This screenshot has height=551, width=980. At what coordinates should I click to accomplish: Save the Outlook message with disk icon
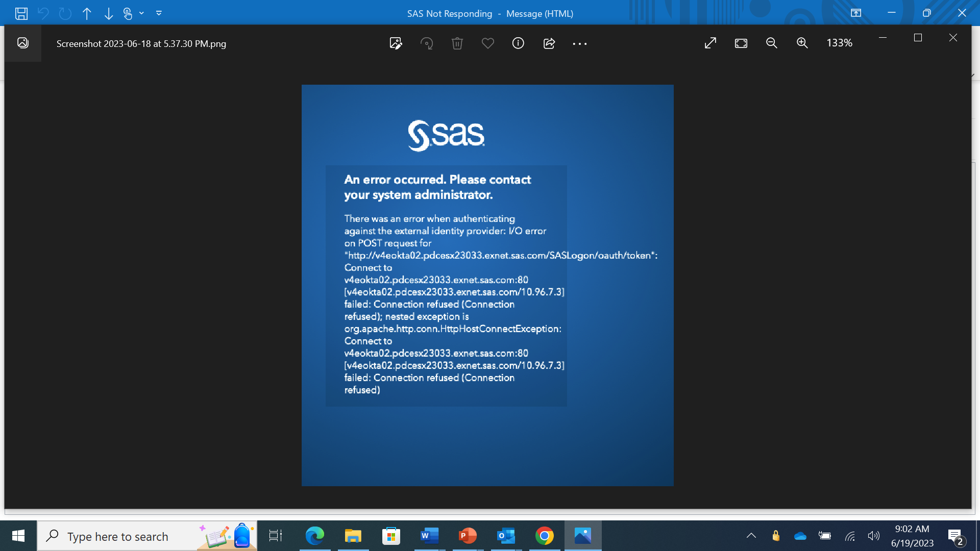pyautogui.click(x=21, y=13)
